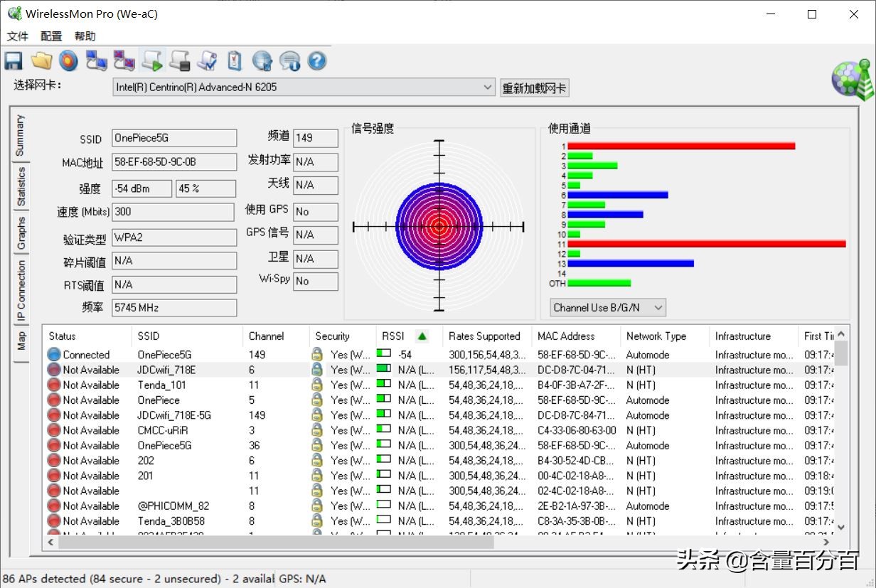876x588 pixels.
Task: Click the open folder toolbar icon
Action: tap(41, 61)
